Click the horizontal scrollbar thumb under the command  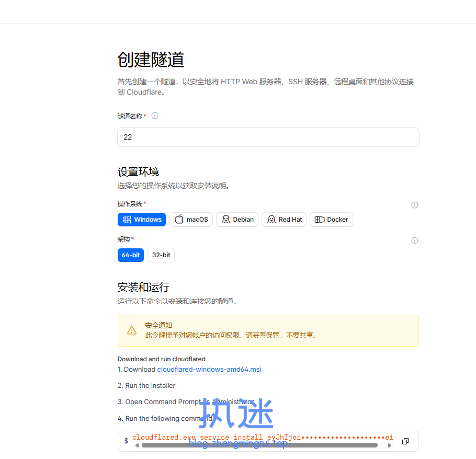click(259, 445)
